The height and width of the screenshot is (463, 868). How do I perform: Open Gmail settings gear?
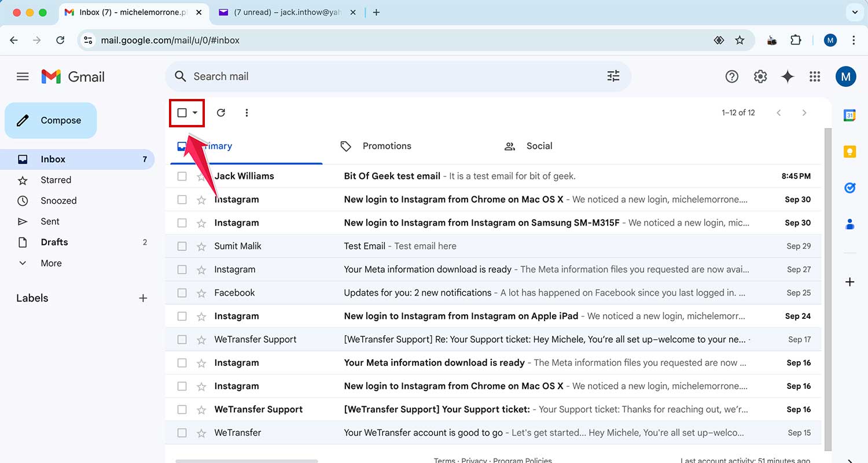click(x=760, y=76)
